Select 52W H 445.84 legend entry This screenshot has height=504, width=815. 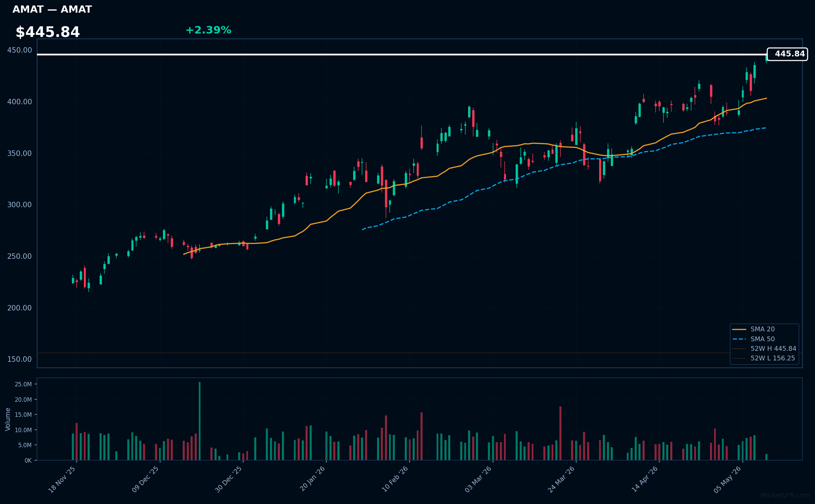click(x=764, y=348)
